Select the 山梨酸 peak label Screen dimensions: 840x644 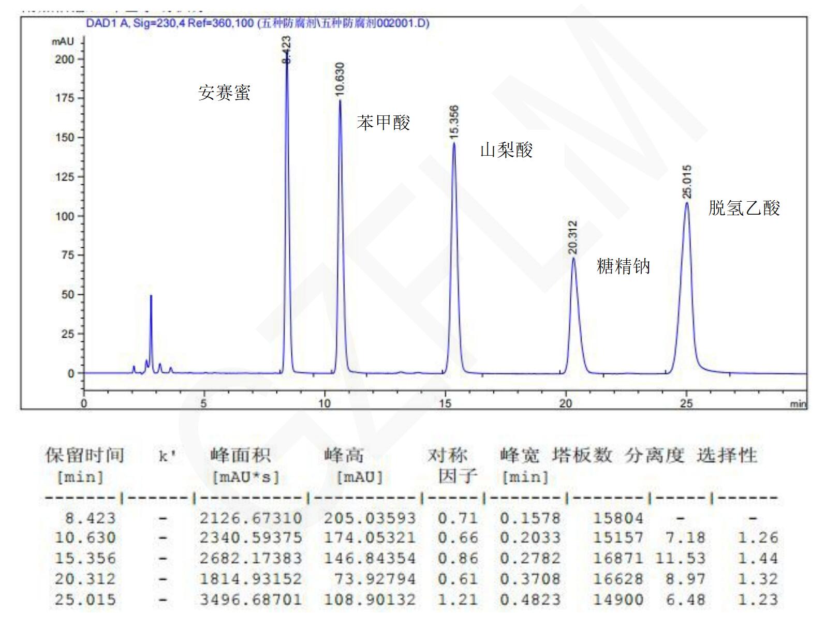[x=506, y=150]
